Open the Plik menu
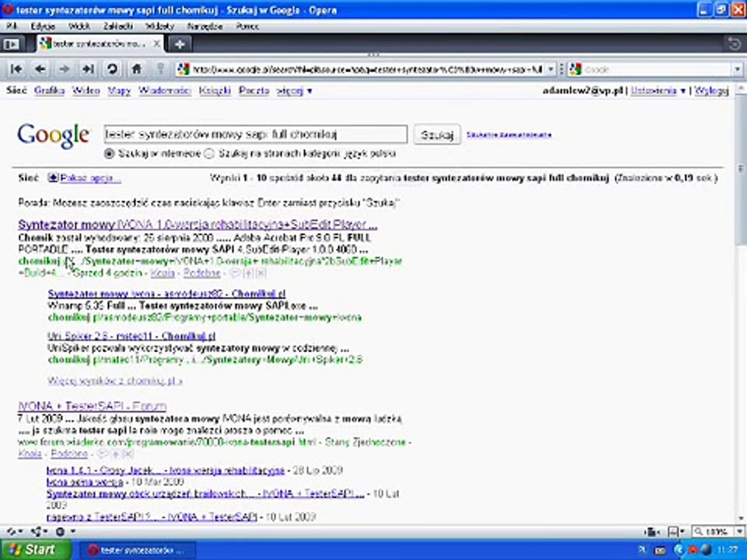This screenshot has height=560, width=747. click(12, 26)
